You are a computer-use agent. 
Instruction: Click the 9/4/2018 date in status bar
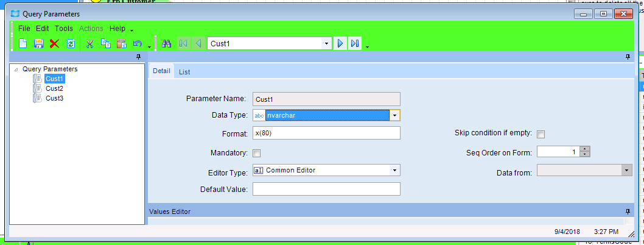pyautogui.click(x=567, y=232)
